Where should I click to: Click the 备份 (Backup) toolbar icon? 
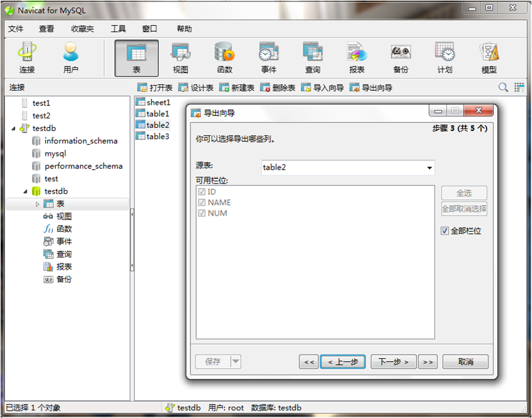(x=401, y=58)
